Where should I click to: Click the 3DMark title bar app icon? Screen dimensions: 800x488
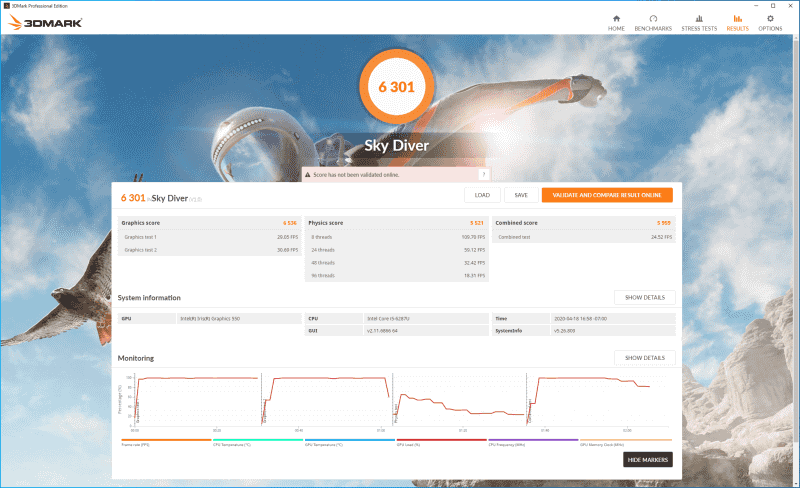pyautogui.click(x=7, y=6)
